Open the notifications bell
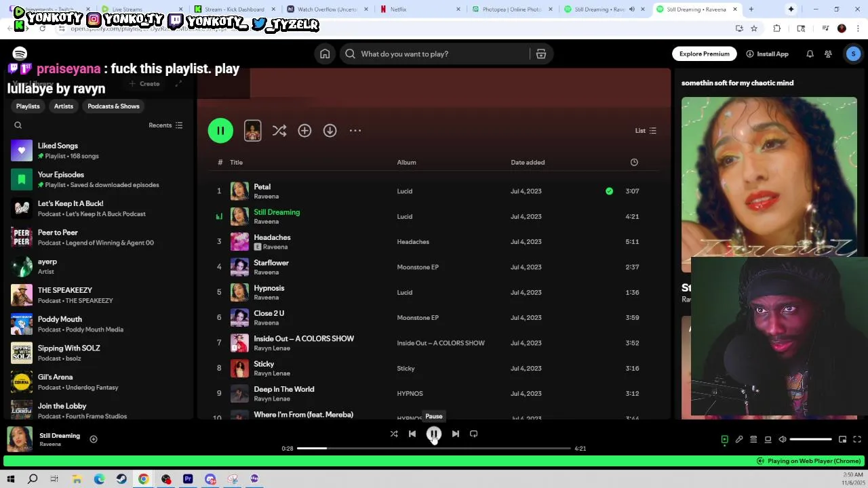The height and width of the screenshot is (488, 868). point(810,54)
